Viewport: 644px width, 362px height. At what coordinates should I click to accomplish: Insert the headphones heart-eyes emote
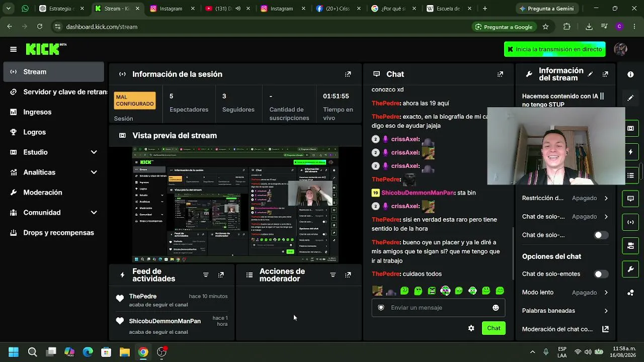(445, 291)
